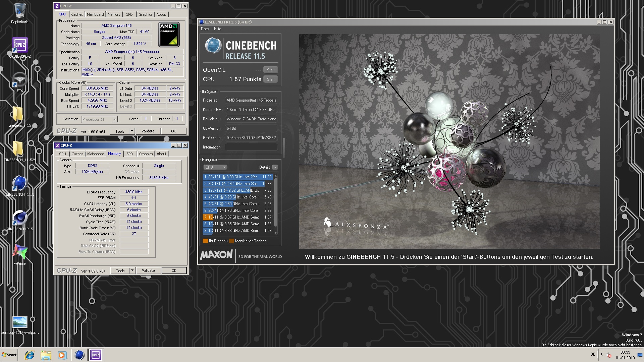Open Windows Explorer from the taskbar
The width and height of the screenshot is (644, 362).
[46, 355]
